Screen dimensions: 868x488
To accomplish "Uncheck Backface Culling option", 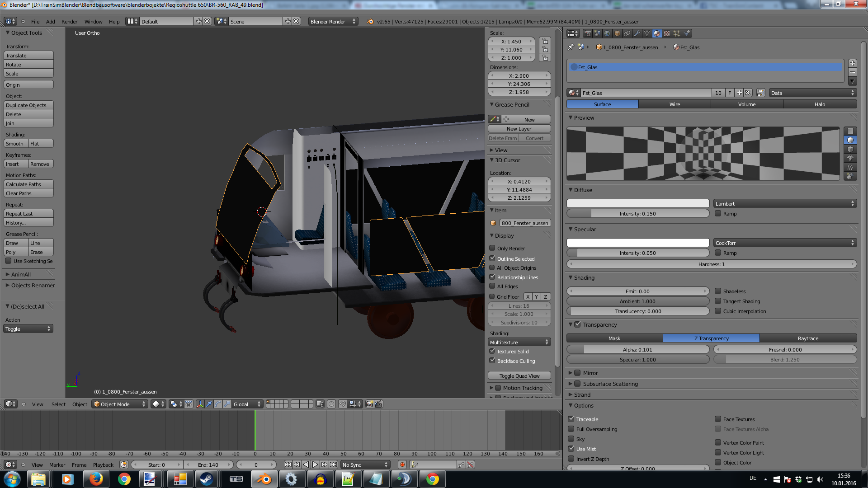I will point(492,361).
